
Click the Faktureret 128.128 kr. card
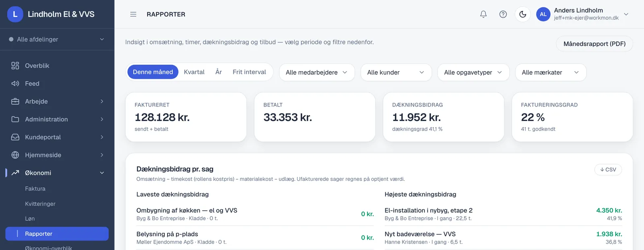point(186,117)
